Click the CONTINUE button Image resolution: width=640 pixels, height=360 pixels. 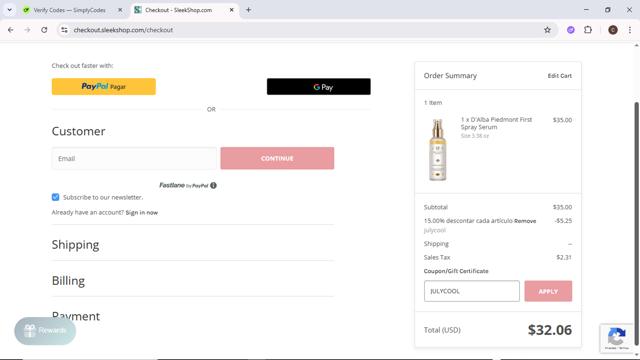pyautogui.click(x=277, y=158)
